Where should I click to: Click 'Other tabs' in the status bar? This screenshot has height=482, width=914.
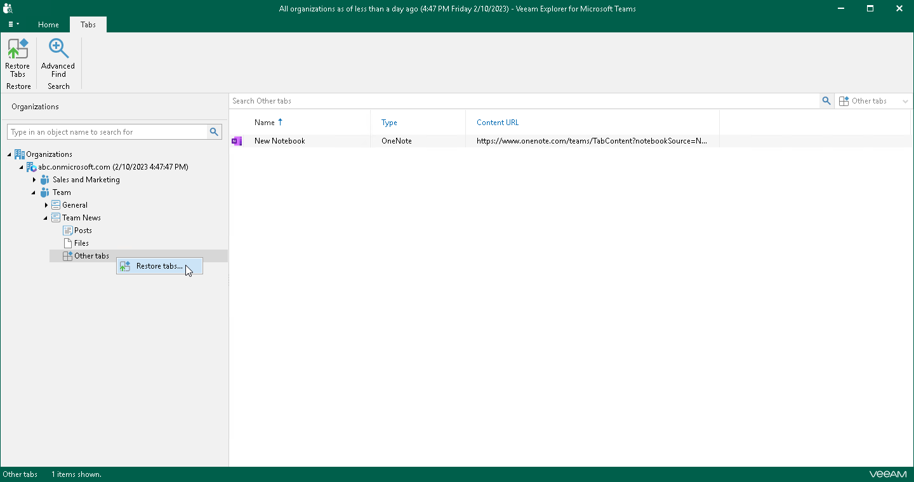[x=20, y=474]
